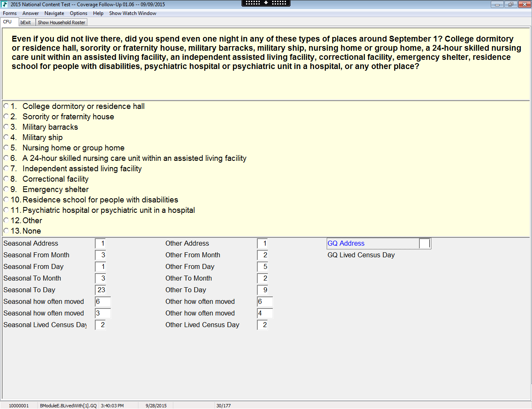Select Psychiatric hospital or psychiatric unit option
532x409 pixels.
pyautogui.click(x=6, y=210)
